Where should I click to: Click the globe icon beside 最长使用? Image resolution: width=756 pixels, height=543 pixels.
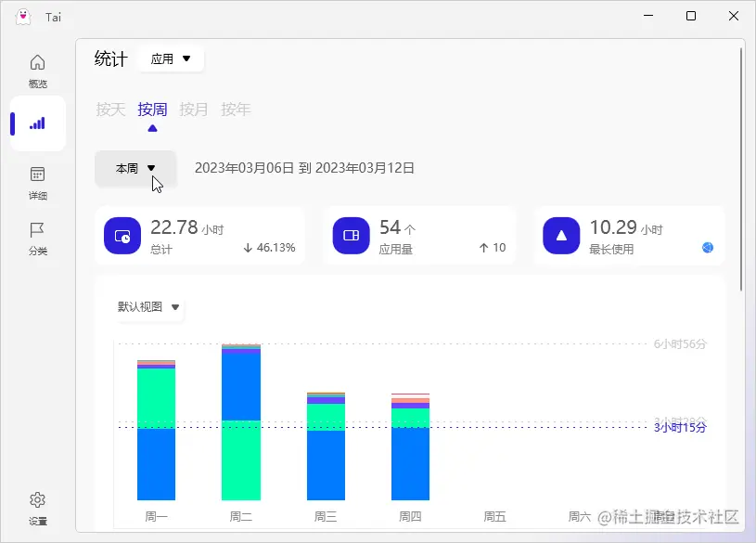click(708, 247)
